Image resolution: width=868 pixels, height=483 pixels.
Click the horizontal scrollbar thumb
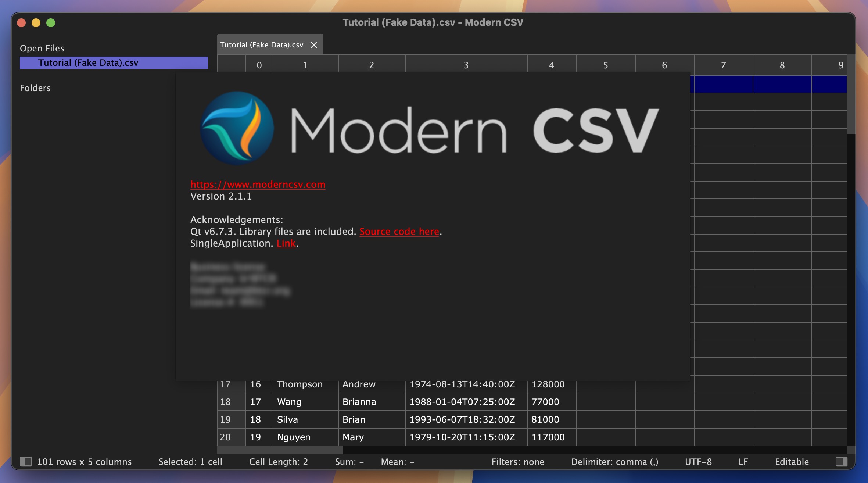(280, 450)
